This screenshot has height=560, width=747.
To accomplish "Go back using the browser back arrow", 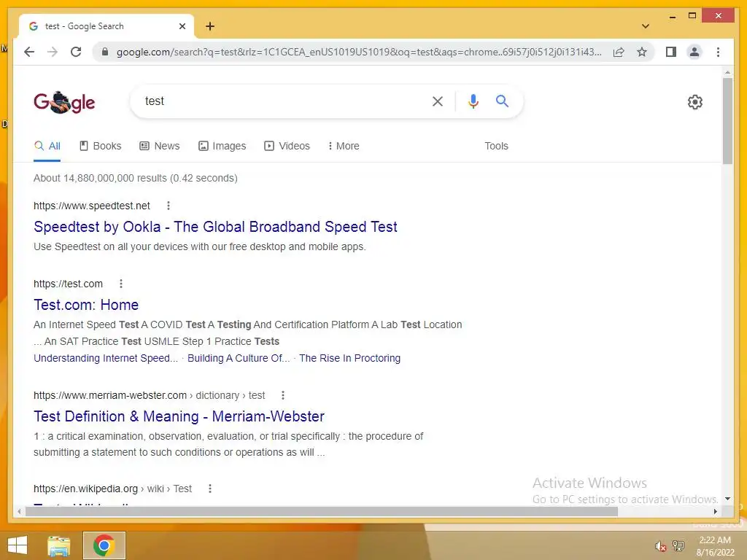I will coord(29,52).
